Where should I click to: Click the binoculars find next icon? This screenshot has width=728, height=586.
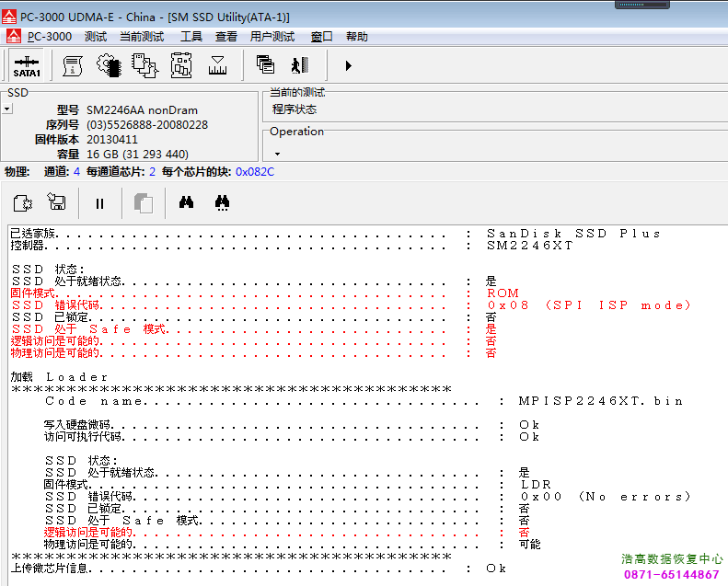222,203
